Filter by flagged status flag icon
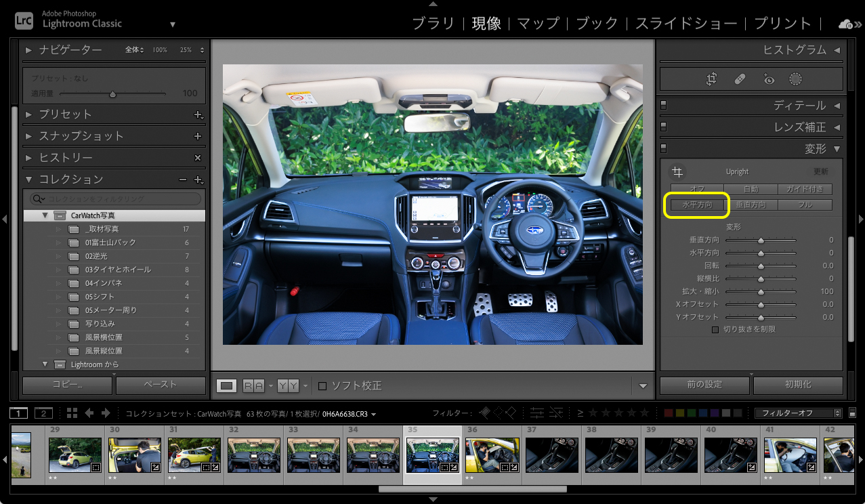The image size is (865, 504). [x=484, y=413]
